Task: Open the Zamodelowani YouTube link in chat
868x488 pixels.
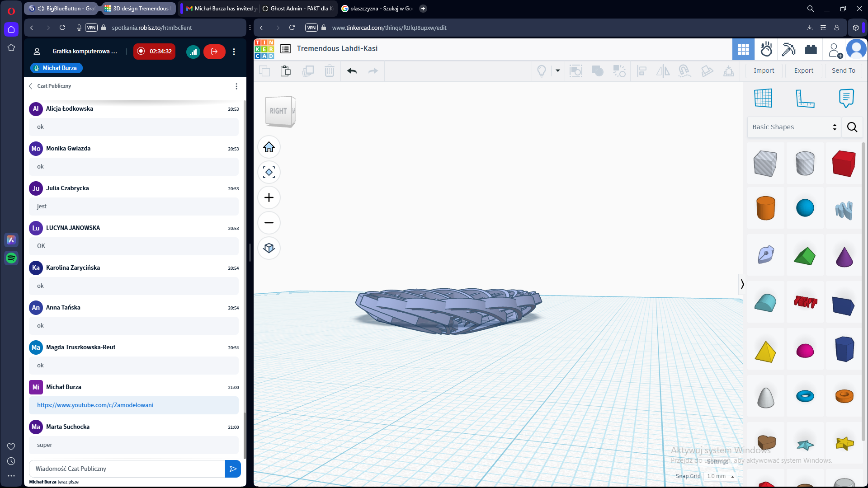Action: coord(95,405)
